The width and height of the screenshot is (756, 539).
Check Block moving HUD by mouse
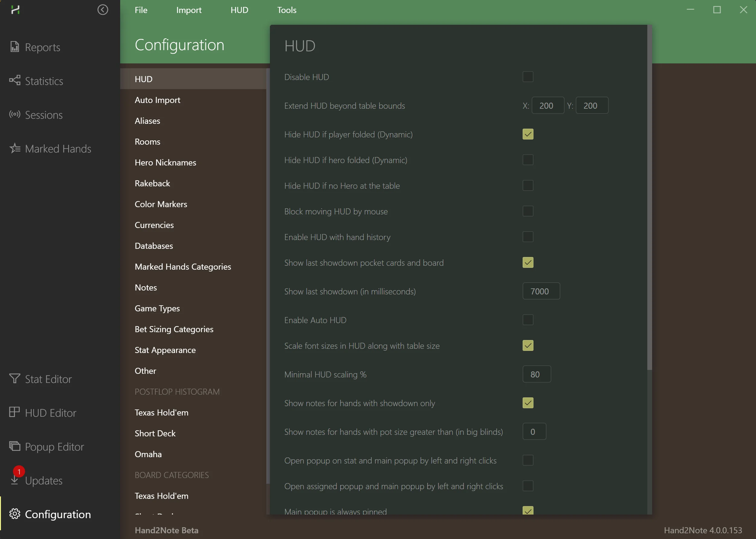pyautogui.click(x=528, y=211)
